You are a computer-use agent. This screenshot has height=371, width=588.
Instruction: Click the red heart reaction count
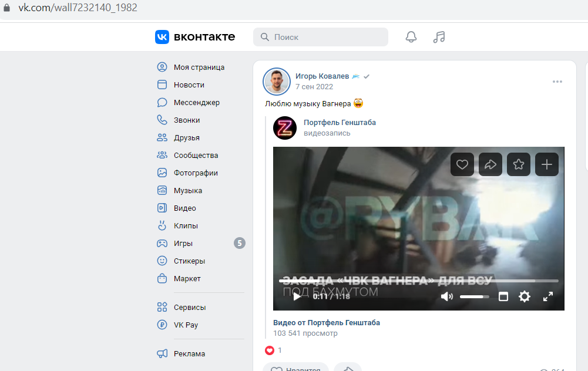[x=274, y=350]
